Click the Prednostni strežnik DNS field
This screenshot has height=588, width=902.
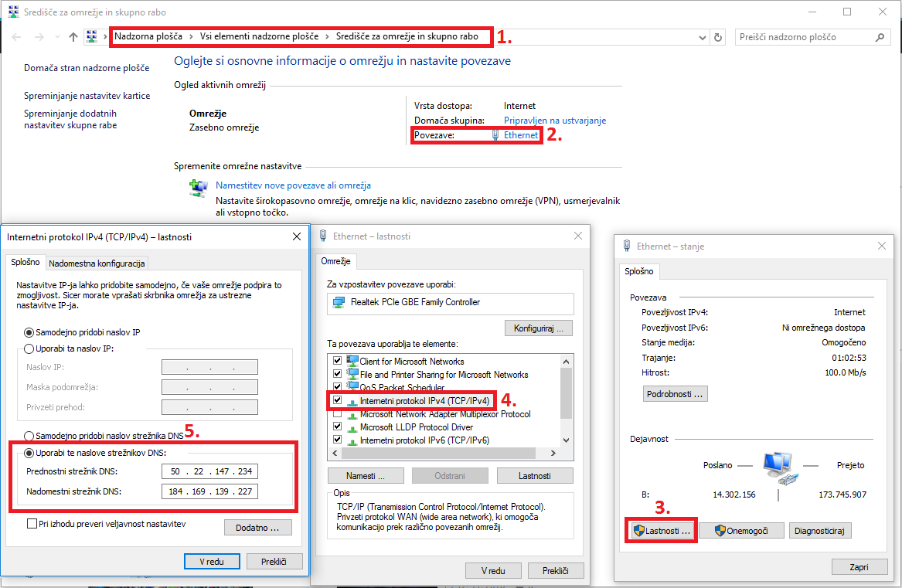pos(209,471)
